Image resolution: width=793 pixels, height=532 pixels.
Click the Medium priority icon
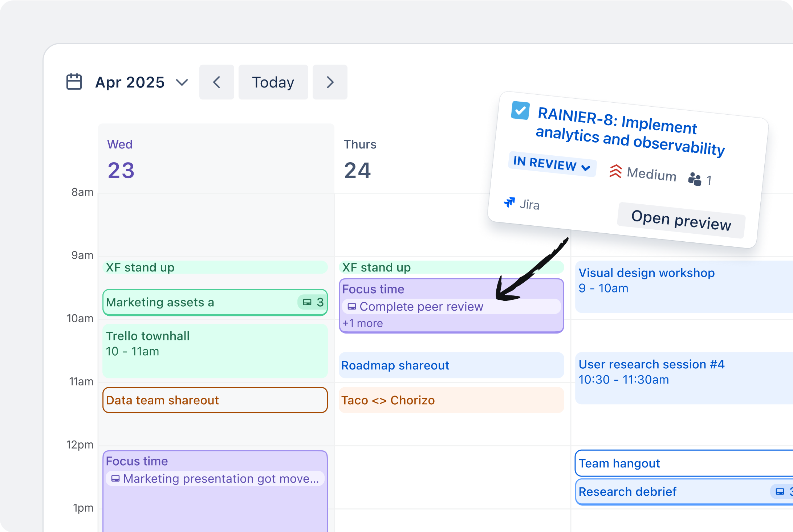[x=615, y=171]
